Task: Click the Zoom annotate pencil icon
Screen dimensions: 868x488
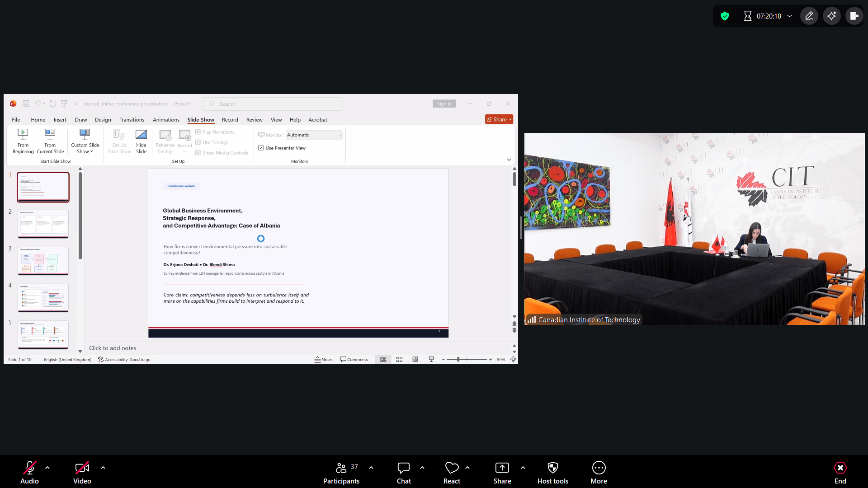Action: coord(809,16)
